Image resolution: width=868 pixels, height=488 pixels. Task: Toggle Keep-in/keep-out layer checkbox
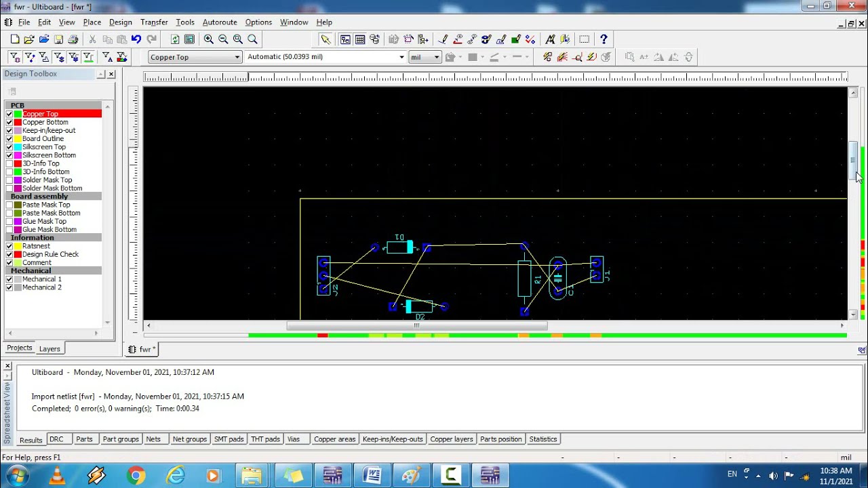click(x=9, y=130)
